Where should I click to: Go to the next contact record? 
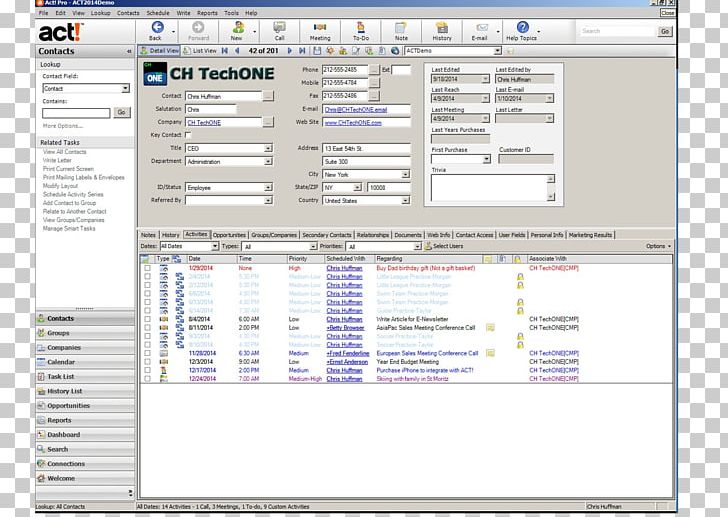pyautogui.click(x=290, y=51)
